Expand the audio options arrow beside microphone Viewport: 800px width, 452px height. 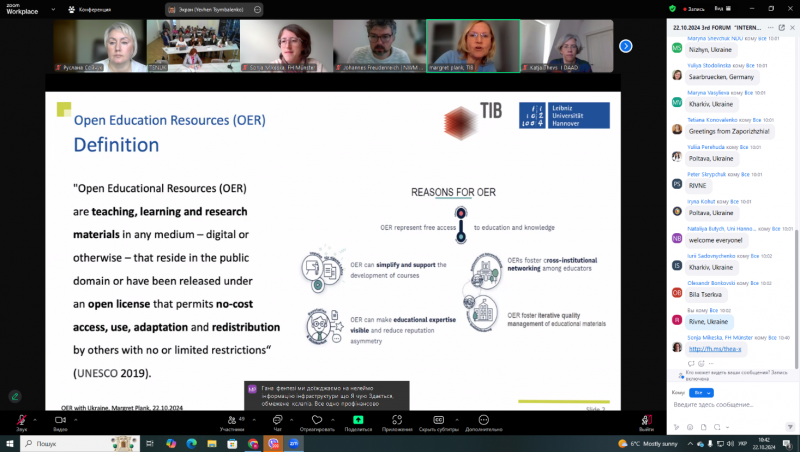35,420
